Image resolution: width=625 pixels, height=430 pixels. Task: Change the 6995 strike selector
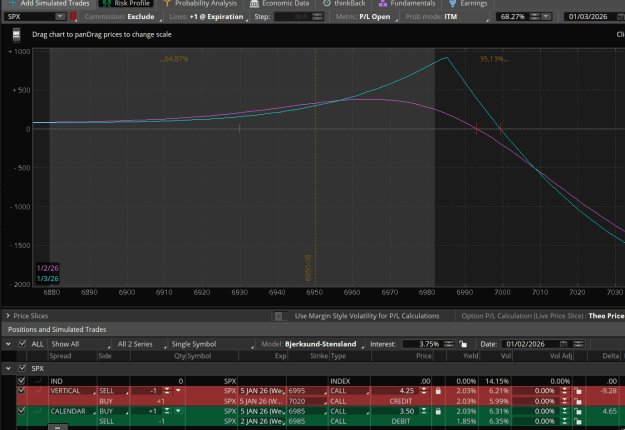coord(307,391)
